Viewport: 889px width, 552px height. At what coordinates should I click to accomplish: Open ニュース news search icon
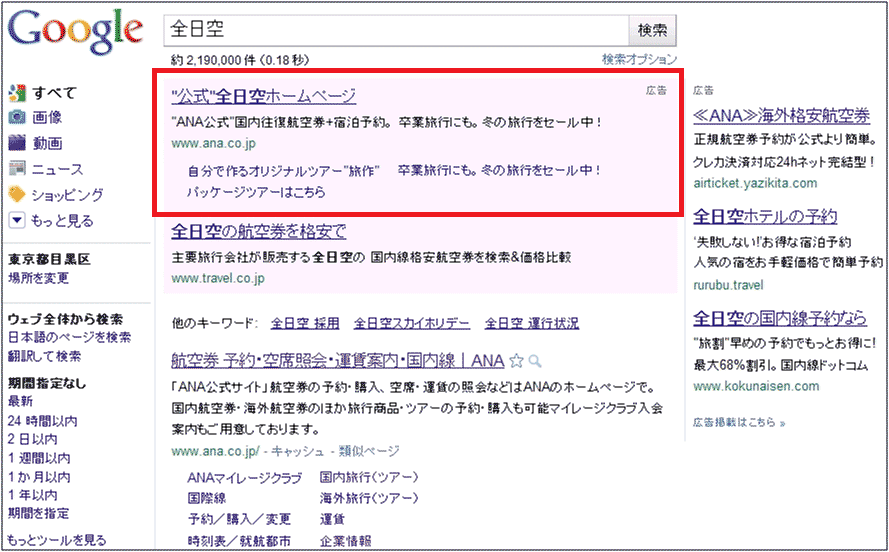pyautogui.click(x=17, y=169)
